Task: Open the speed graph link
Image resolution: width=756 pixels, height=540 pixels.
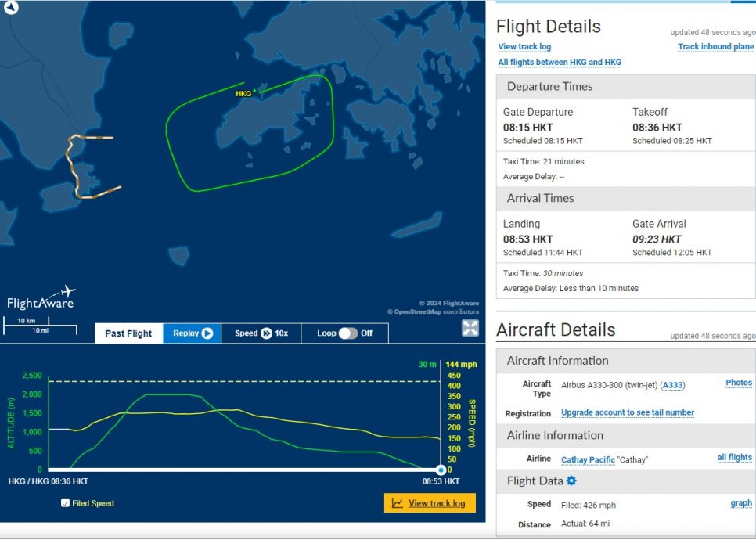Action: (740, 503)
